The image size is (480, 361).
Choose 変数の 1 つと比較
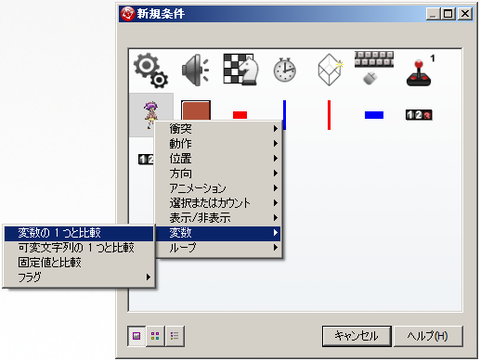[x=79, y=233]
